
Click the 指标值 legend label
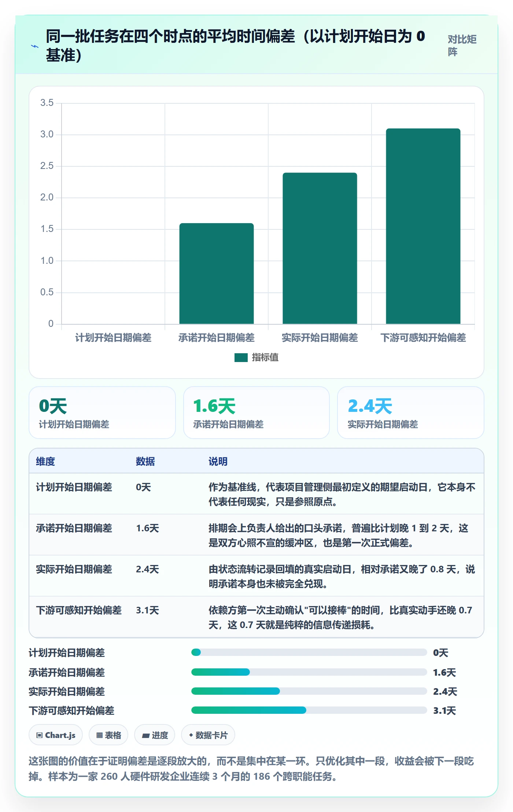pyautogui.click(x=265, y=358)
